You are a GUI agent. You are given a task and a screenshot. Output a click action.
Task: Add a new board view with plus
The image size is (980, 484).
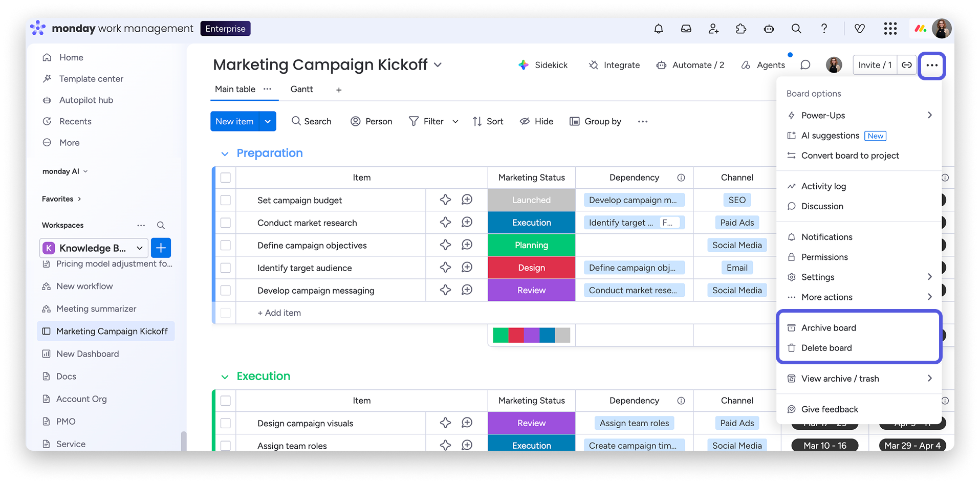[x=339, y=90]
